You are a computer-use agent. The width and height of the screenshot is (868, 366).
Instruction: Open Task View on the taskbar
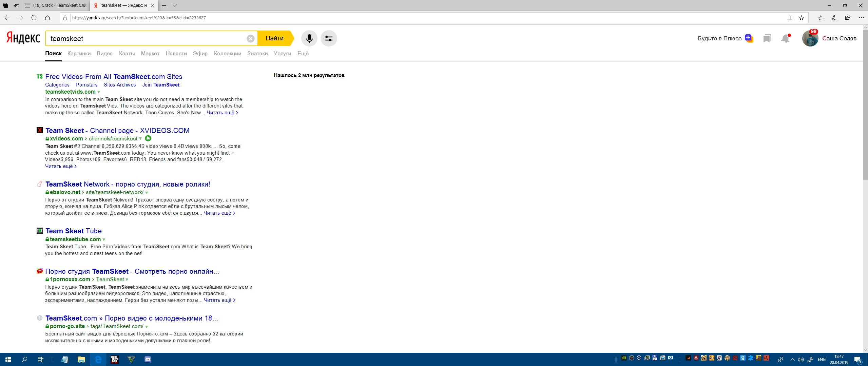pyautogui.click(x=40, y=360)
